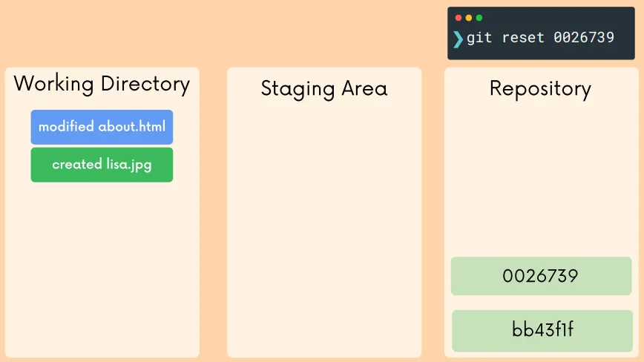Click empty Repository space above commit 0026739
Image resolution: width=644 pixels, height=362 pixels.
540,178
